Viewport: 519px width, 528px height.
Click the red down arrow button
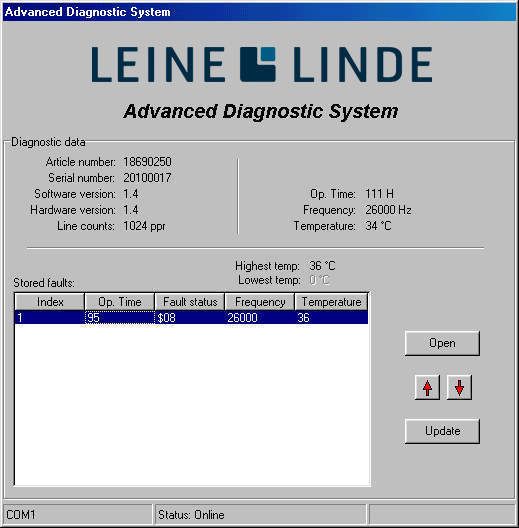(x=459, y=387)
